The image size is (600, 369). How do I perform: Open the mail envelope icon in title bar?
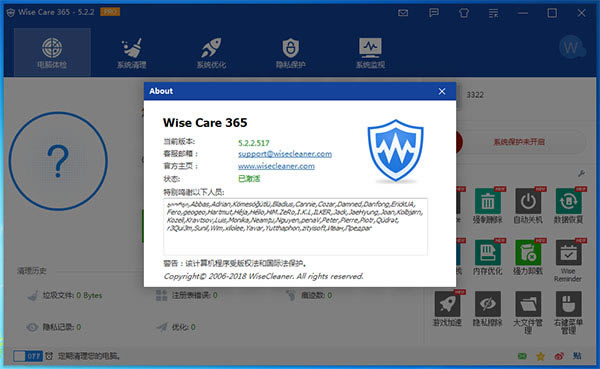(403, 13)
